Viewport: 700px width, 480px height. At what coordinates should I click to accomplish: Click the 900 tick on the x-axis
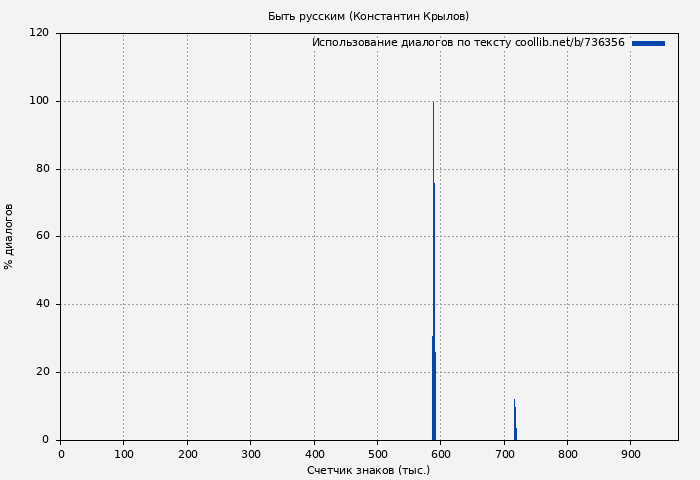click(630, 454)
